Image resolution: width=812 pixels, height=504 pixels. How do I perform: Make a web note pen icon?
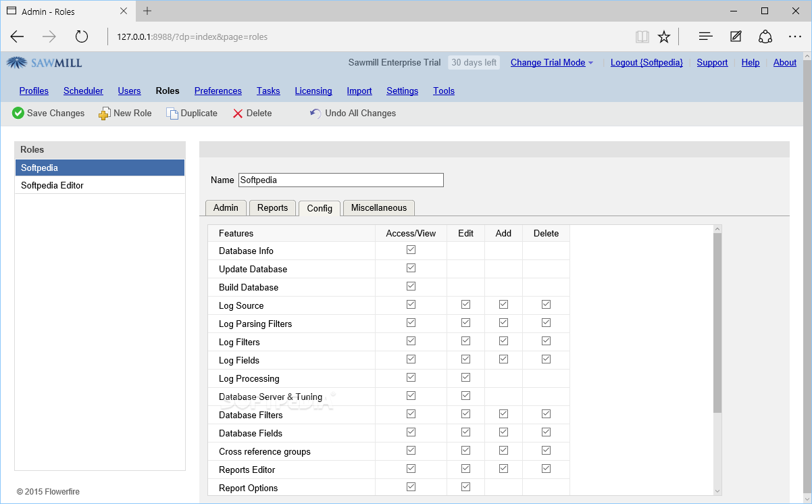point(736,36)
